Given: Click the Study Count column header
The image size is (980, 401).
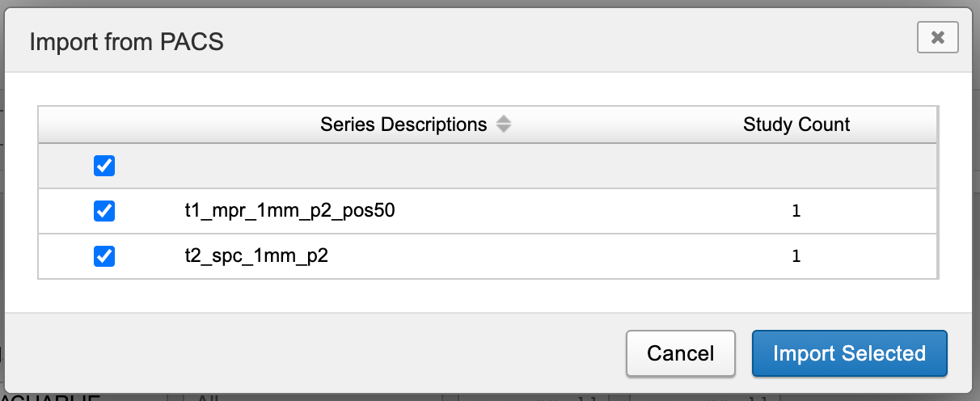Looking at the screenshot, I should point(796,125).
